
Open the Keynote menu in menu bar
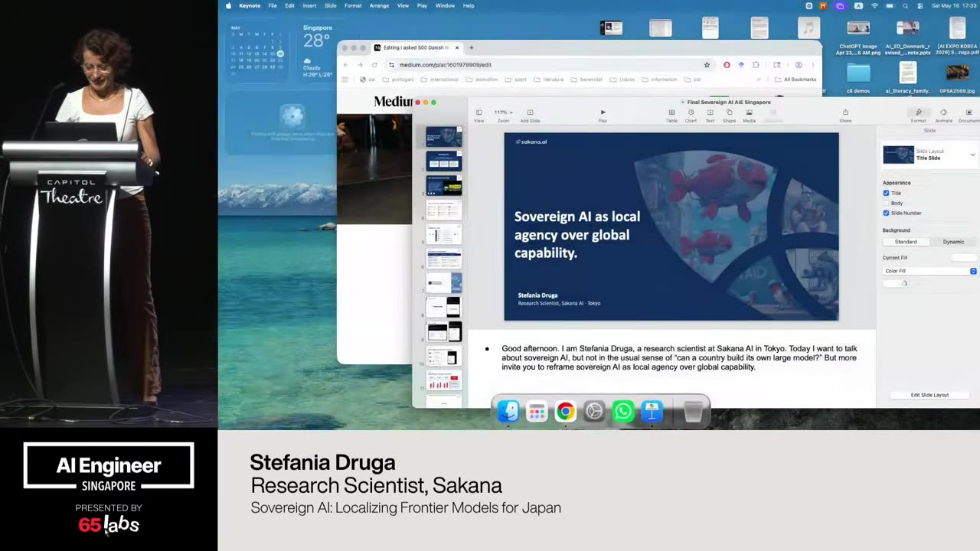[250, 5]
